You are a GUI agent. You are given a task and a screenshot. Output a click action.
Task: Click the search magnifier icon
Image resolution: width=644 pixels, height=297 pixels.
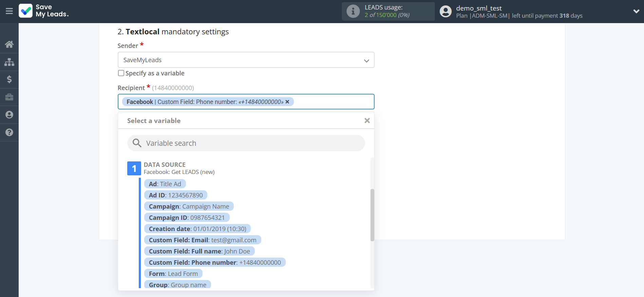point(137,143)
